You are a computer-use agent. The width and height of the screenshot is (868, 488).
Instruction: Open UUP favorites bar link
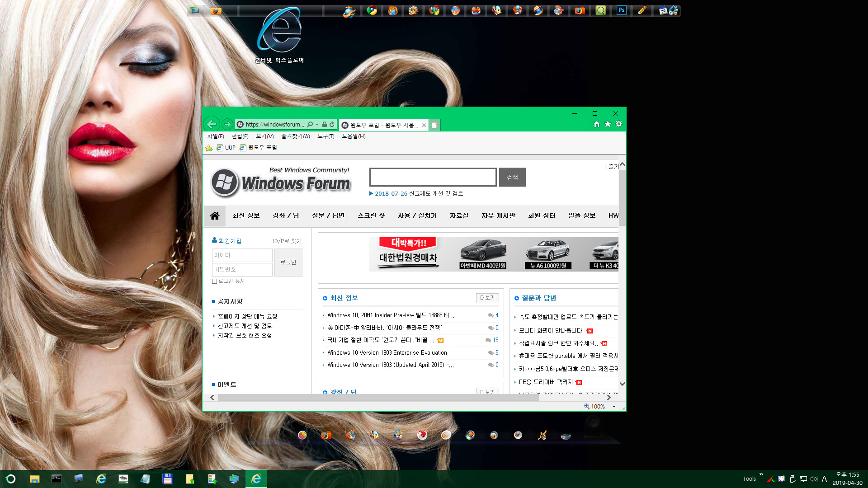pyautogui.click(x=226, y=148)
